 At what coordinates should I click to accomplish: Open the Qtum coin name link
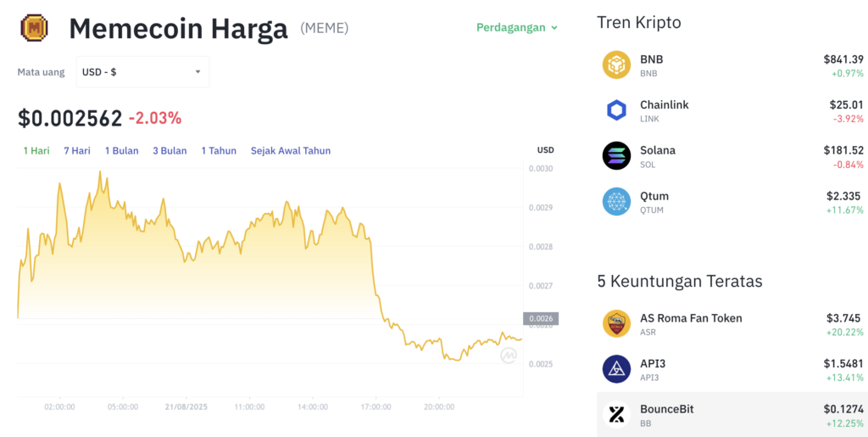(654, 196)
